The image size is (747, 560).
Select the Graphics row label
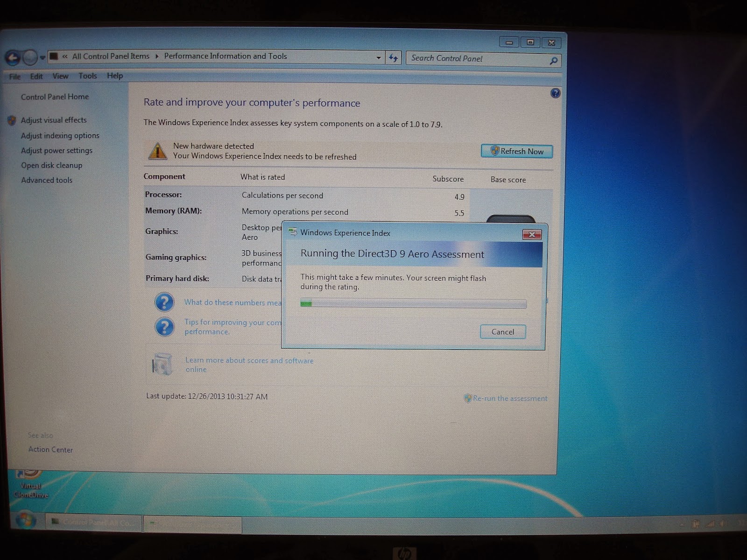pos(162,231)
